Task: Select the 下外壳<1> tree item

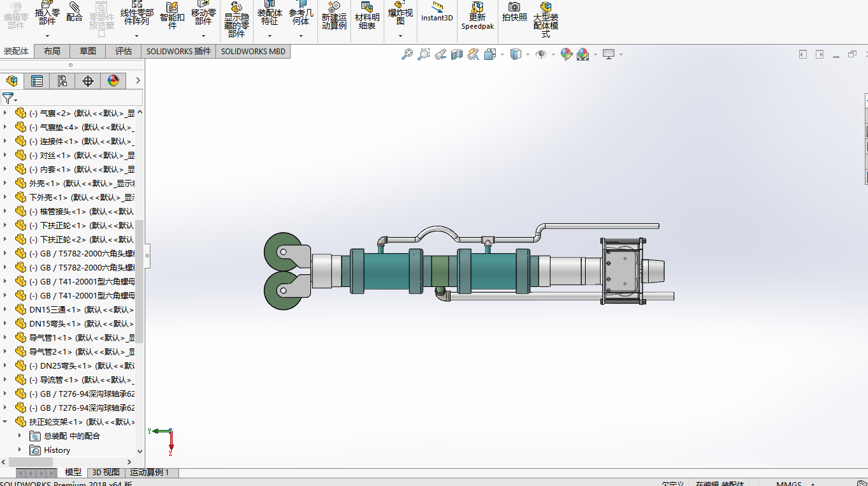Action: pyautogui.click(x=75, y=197)
